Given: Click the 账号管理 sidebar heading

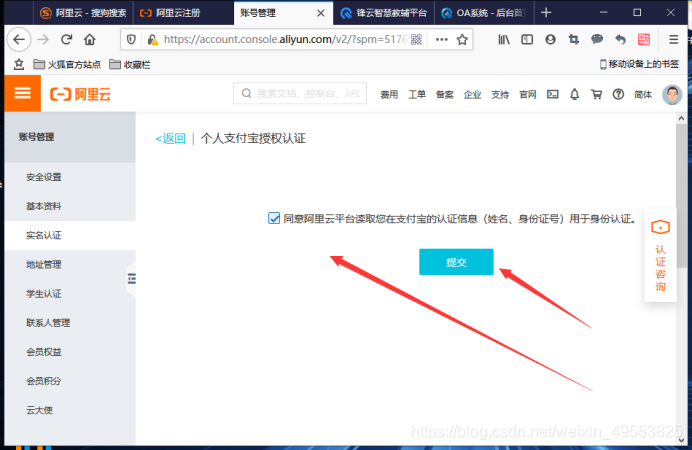Looking at the screenshot, I should [36, 137].
